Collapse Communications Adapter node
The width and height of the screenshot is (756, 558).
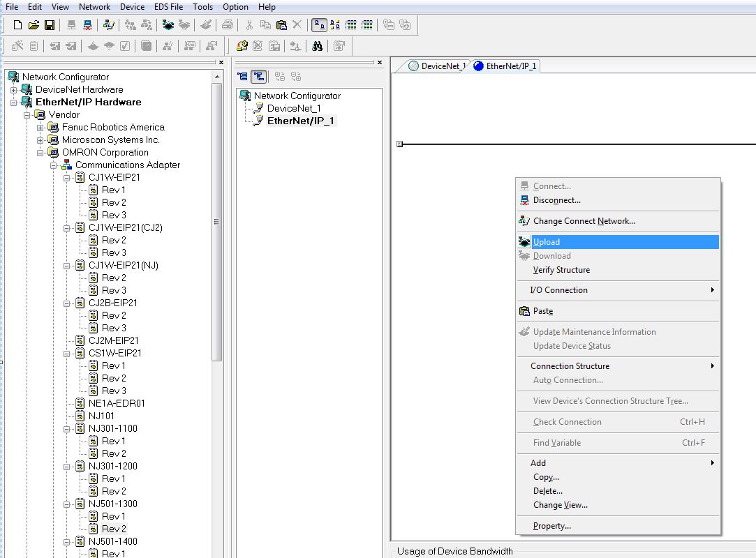(x=54, y=165)
